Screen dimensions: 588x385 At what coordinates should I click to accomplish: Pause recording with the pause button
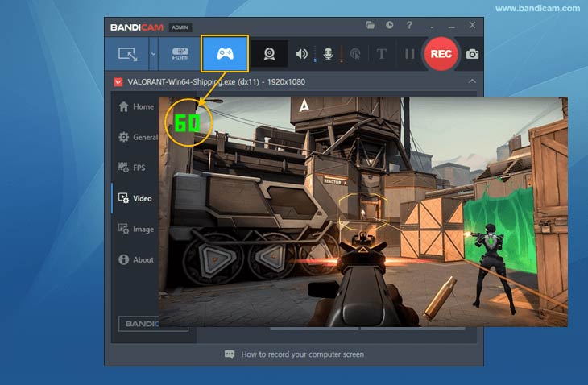pos(409,54)
